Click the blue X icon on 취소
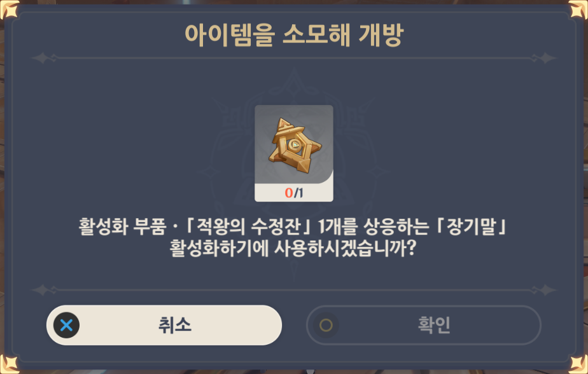The image size is (588, 374). [66, 325]
